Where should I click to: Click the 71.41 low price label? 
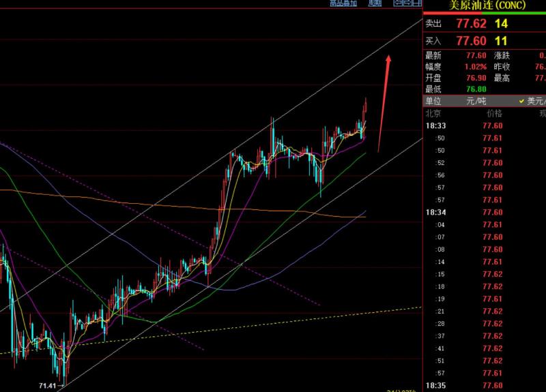pos(48,386)
